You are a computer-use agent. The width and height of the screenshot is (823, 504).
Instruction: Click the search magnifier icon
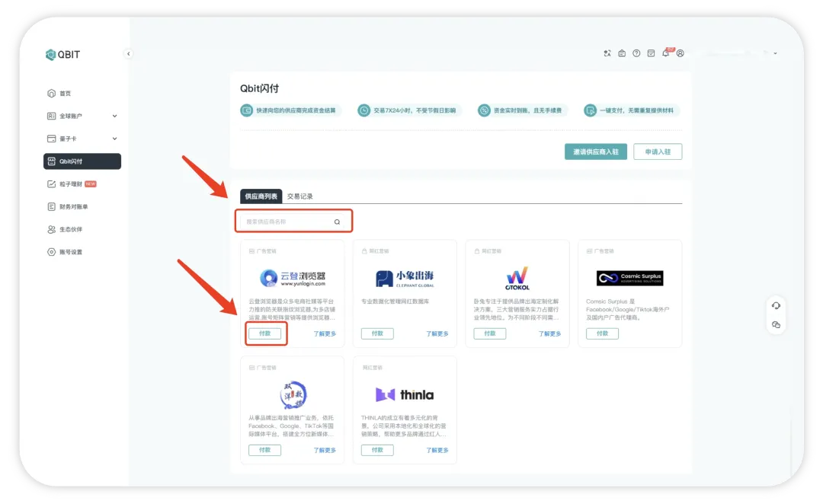[337, 222]
